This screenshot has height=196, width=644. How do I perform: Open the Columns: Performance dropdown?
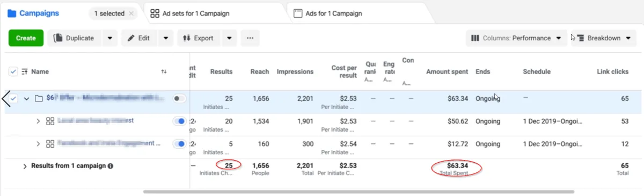coord(516,38)
